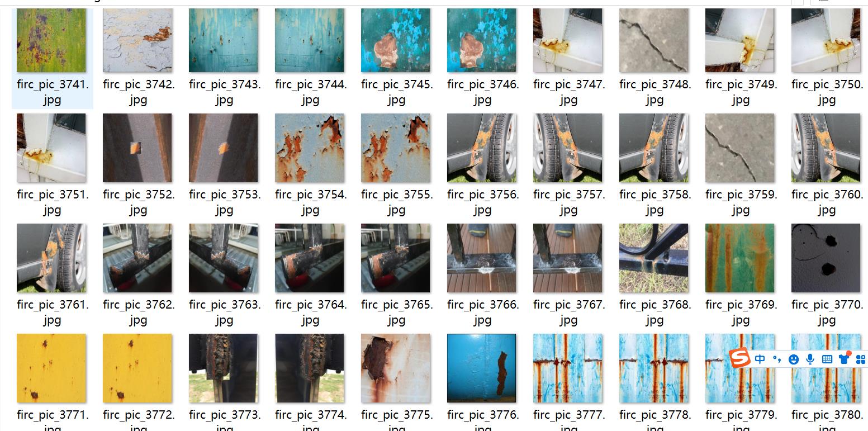Select the firc_pic_3766.jpg welded post thumbnail
868x431 pixels.
coord(482,258)
